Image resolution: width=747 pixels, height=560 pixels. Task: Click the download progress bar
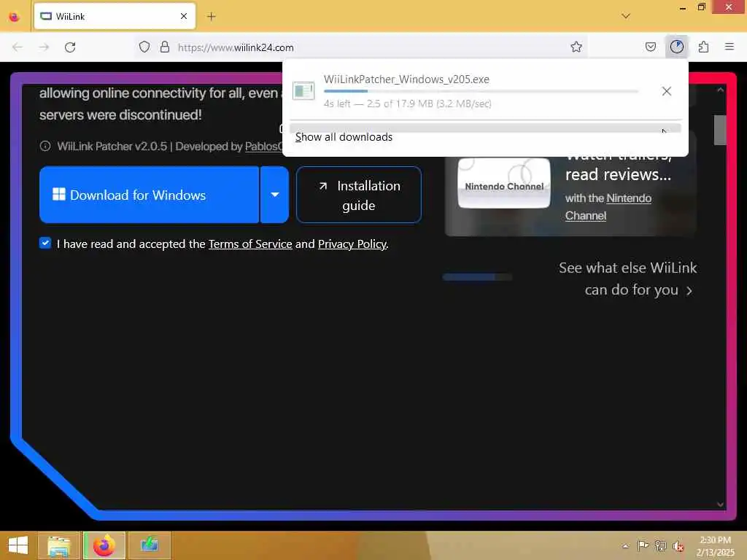coord(481,91)
